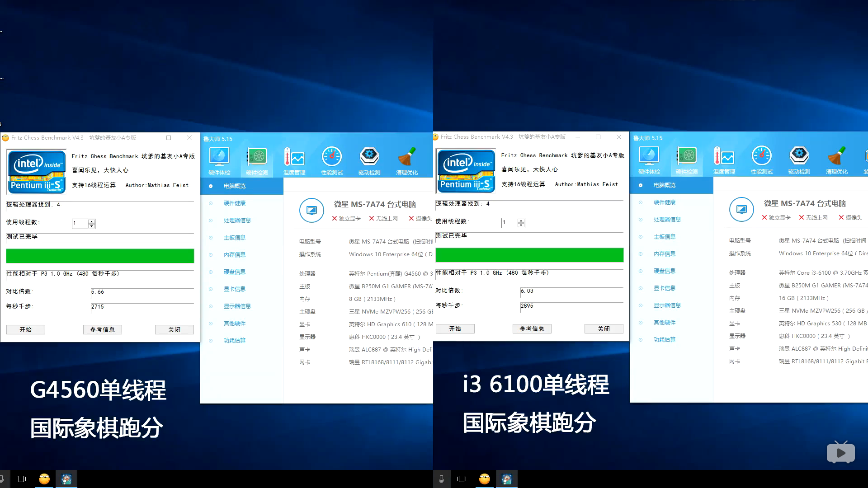
Task: Click 使用线程数 field in left Fritz window
Action: pos(80,224)
